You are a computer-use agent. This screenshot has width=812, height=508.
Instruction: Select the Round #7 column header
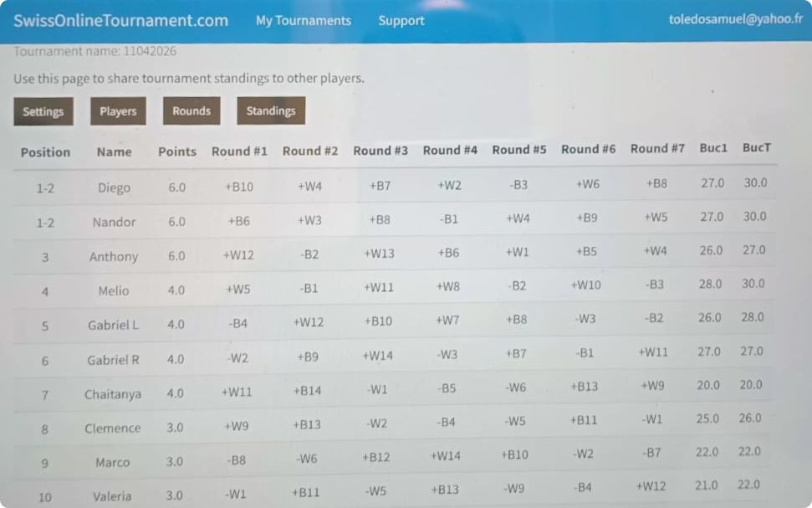(657, 149)
